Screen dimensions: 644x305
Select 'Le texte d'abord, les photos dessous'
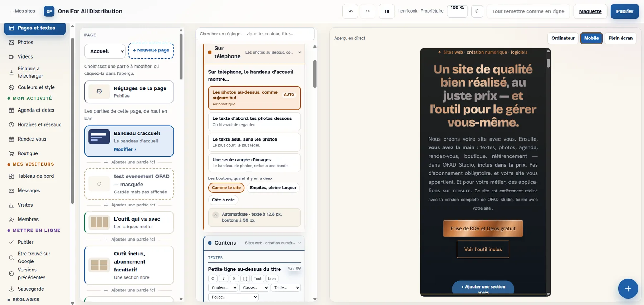pyautogui.click(x=254, y=122)
